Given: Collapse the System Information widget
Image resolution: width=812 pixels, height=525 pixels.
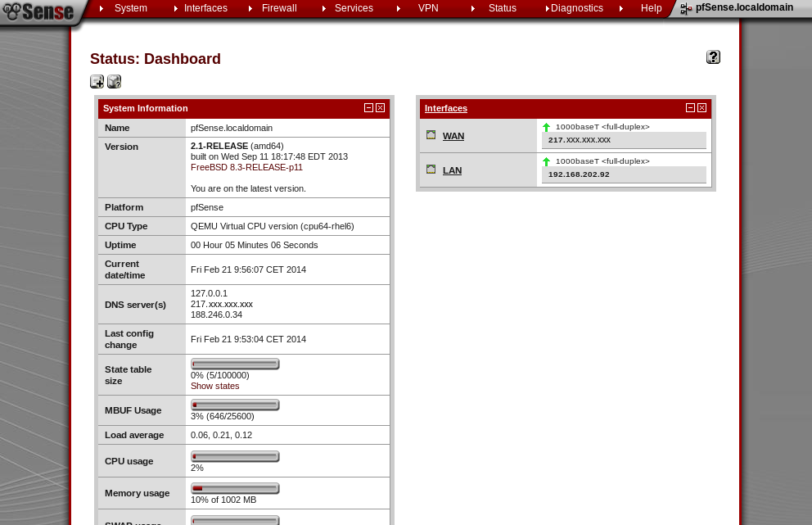Looking at the screenshot, I should (x=368, y=108).
